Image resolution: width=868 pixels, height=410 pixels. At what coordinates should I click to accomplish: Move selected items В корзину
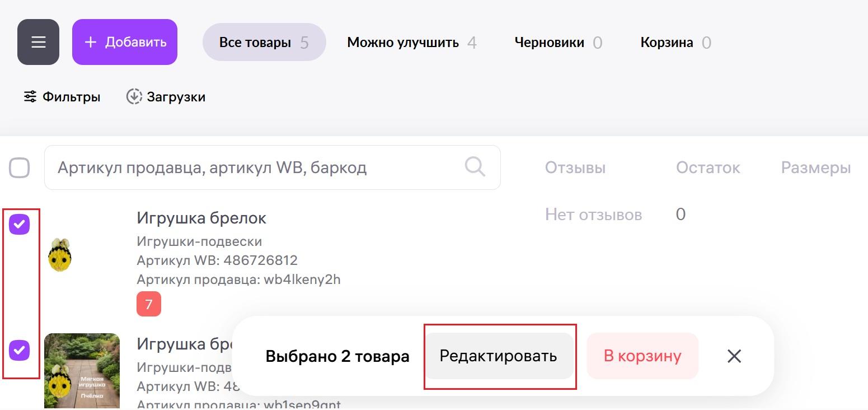point(642,356)
